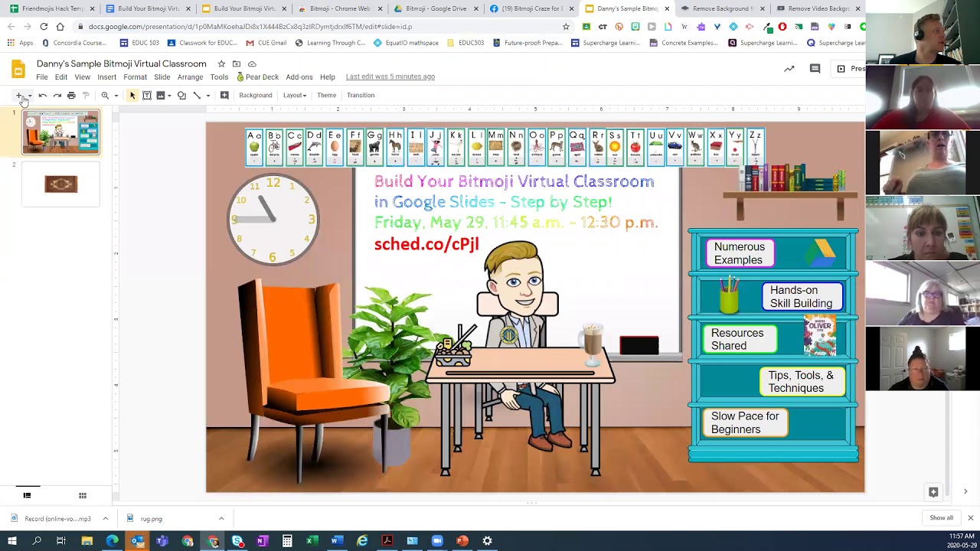The width and height of the screenshot is (980, 551).
Task: Click the Zoom magnifier tool
Action: pos(105,96)
